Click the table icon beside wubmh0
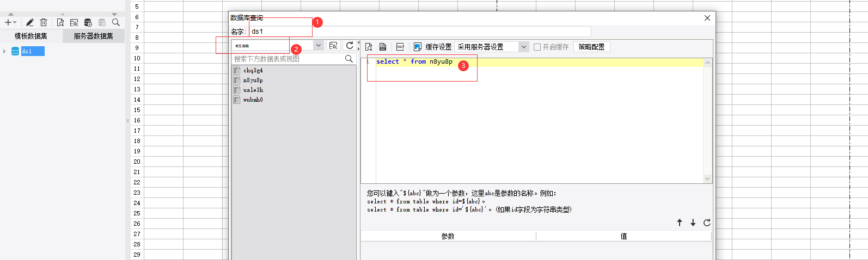The image size is (868, 260). 236,100
